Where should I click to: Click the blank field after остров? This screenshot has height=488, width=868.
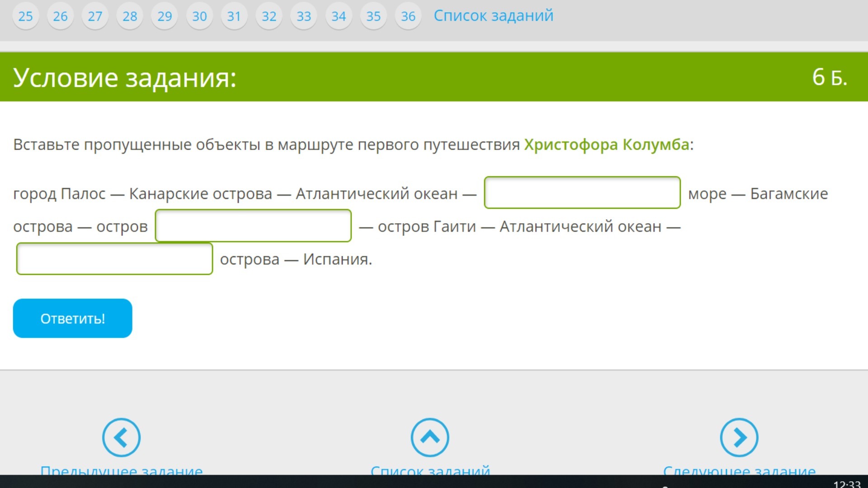253,226
